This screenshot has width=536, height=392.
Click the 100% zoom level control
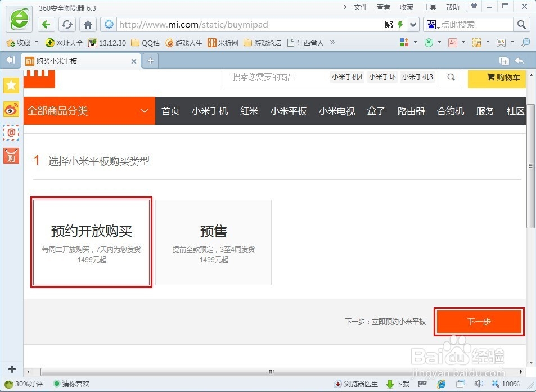(506, 384)
